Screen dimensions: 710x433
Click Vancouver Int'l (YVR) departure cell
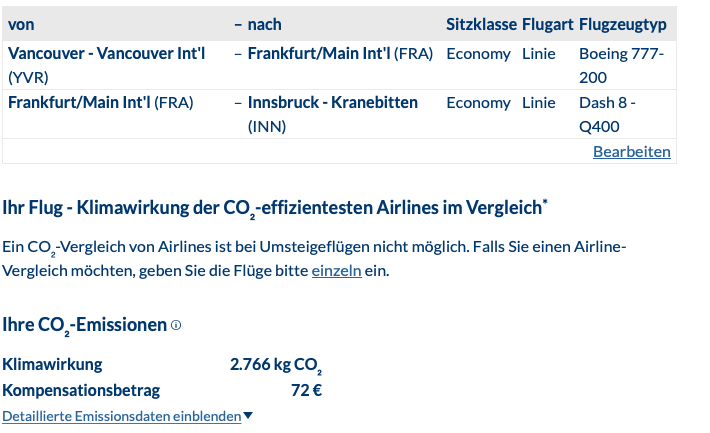coord(106,65)
